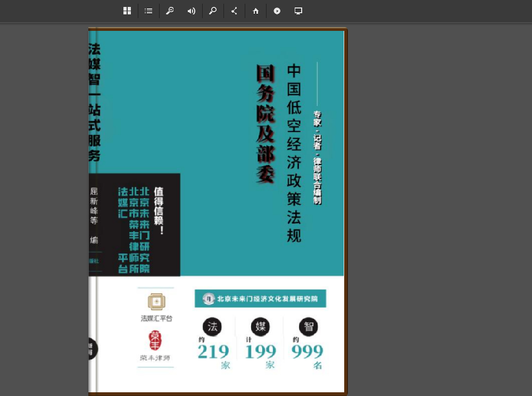
Task: Click the number 999 on the cover
Action: (x=307, y=351)
